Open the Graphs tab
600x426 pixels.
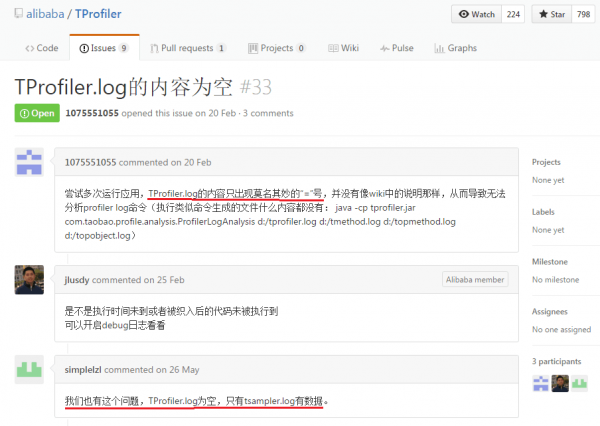[x=456, y=48]
